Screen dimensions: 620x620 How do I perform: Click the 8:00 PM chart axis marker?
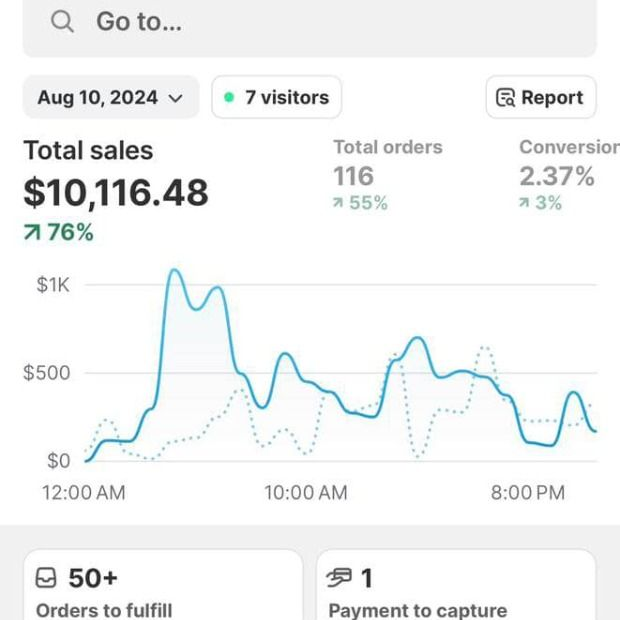528,492
